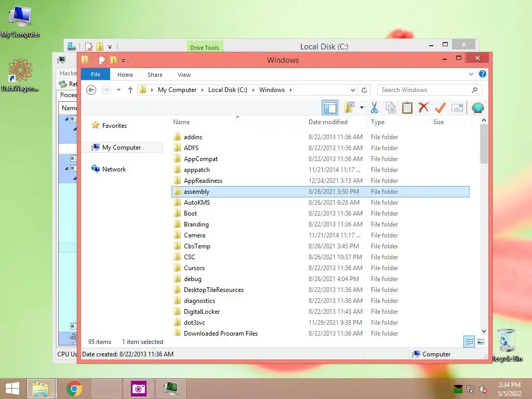Open the File menu tab
The image size is (532, 399).
[x=96, y=74]
